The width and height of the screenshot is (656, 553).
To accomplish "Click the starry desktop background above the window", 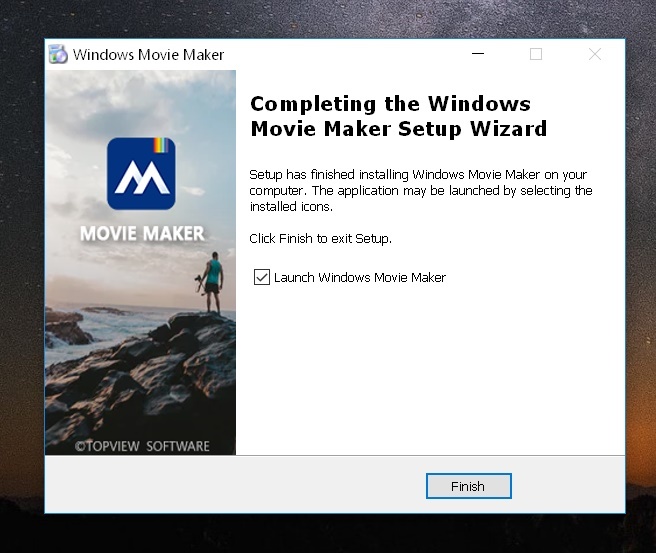I will coord(330,18).
